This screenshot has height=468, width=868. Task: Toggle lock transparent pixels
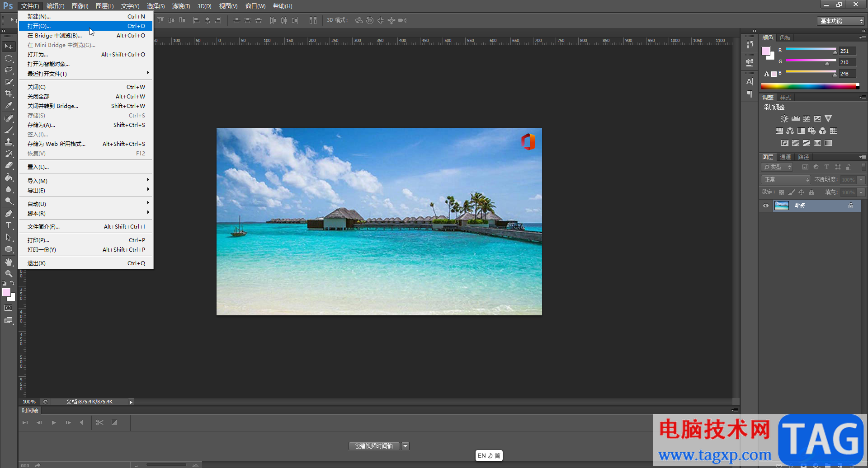coord(781,192)
